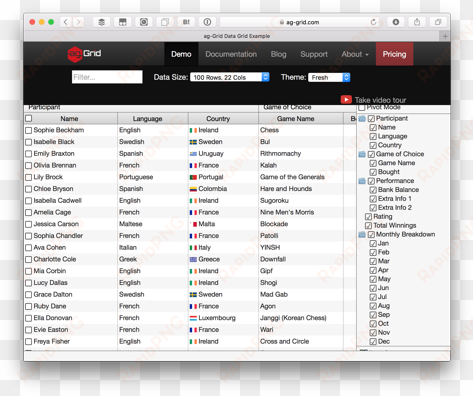Open the Pocket save extension icon
473x396 pixels.
(123, 22)
